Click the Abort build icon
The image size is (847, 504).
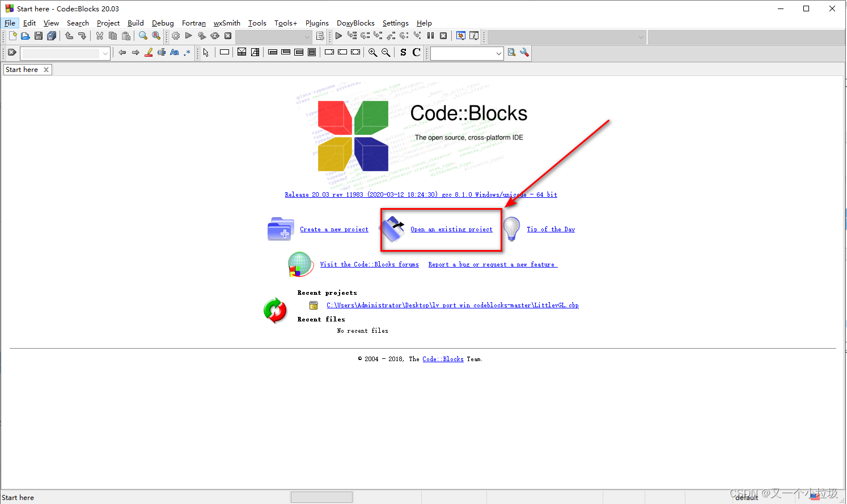(228, 36)
